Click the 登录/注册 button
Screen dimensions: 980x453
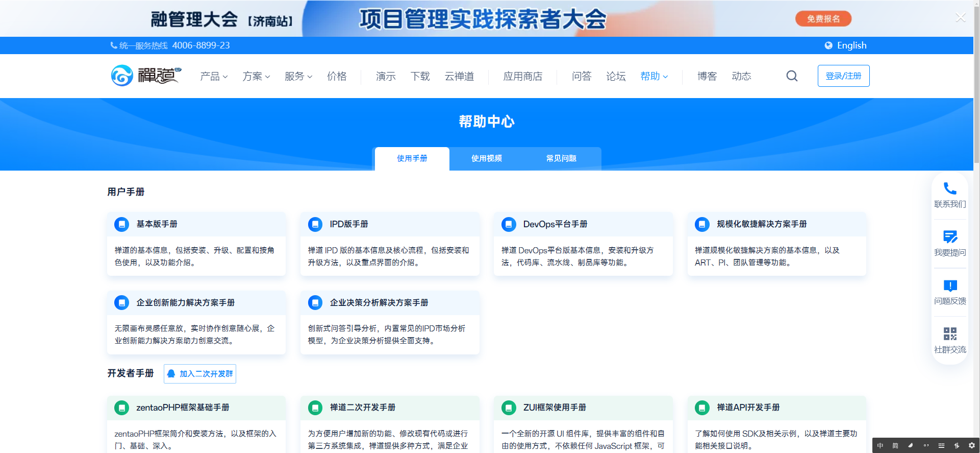[x=843, y=76]
